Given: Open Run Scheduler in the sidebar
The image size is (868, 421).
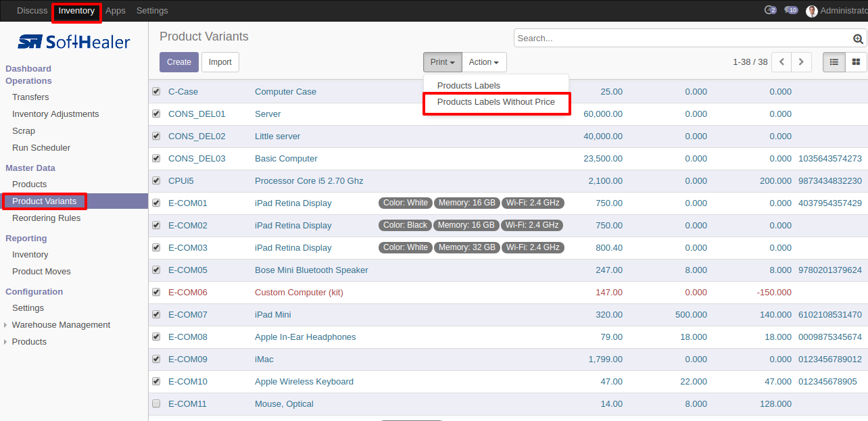Looking at the screenshot, I should coord(41,148).
